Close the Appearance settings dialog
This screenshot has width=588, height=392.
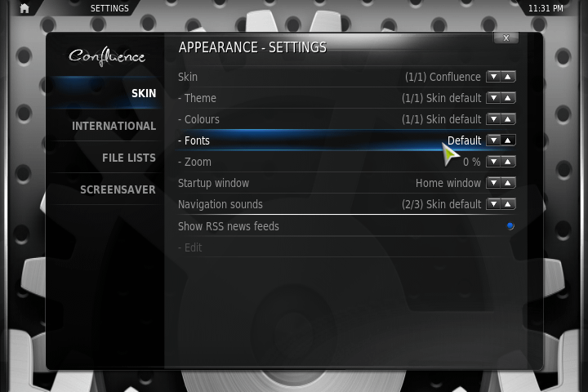pos(506,38)
